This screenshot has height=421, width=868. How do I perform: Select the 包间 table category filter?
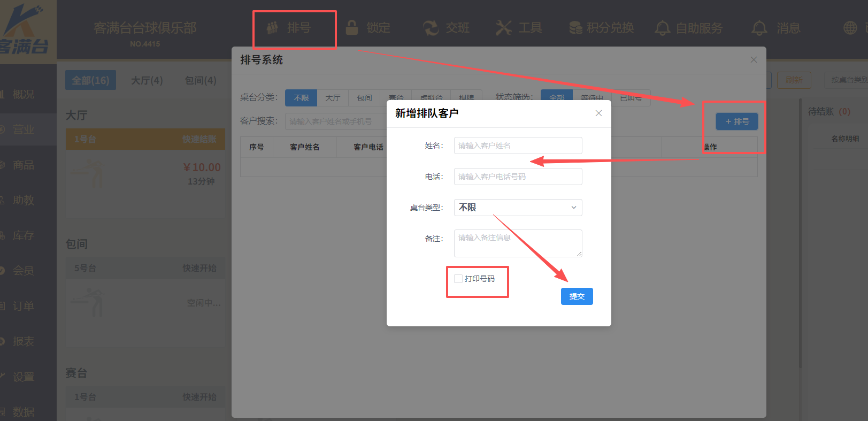point(364,98)
